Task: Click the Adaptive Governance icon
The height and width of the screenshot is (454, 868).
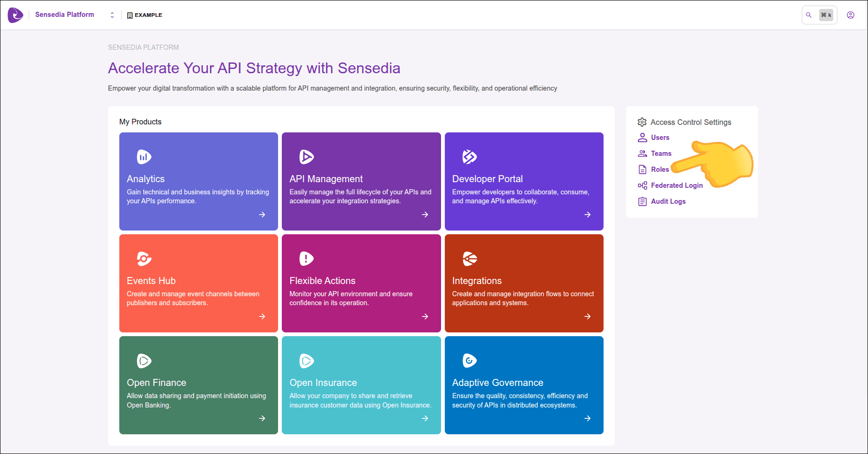Action: pyautogui.click(x=469, y=361)
